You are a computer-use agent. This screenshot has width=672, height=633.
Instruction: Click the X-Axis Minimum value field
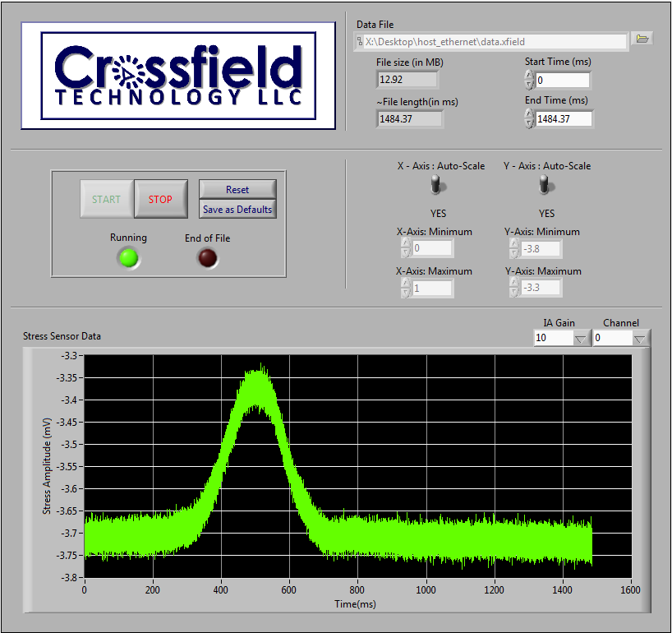pyautogui.click(x=432, y=248)
